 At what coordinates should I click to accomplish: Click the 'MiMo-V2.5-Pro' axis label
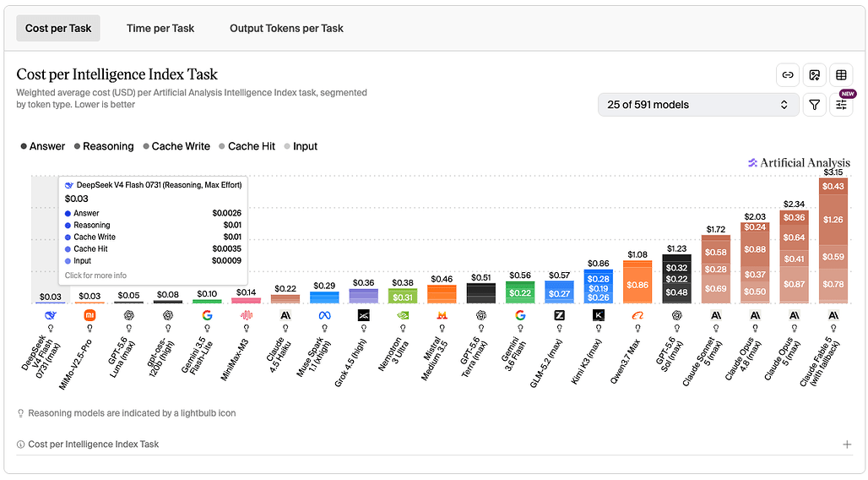click(76, 364)
